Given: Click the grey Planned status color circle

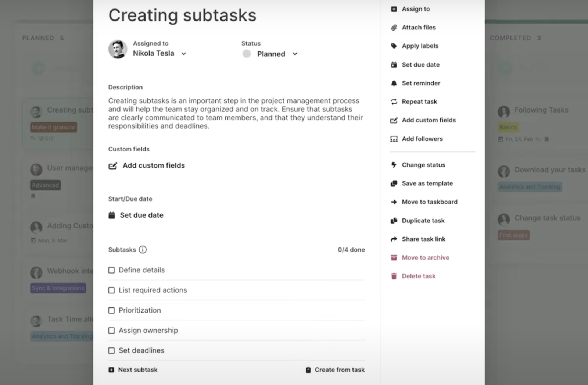Looking at the screenshot, I should [247, 54].
